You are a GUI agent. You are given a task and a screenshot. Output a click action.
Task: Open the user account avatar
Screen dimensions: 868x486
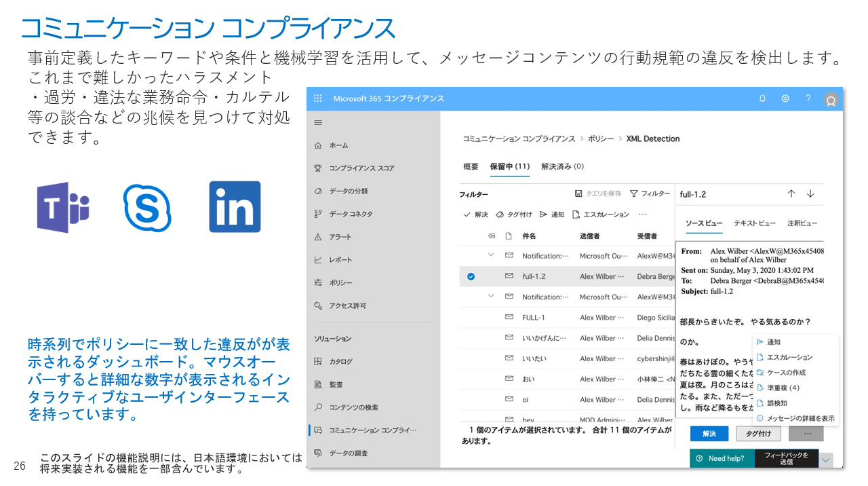click(831, 100)
